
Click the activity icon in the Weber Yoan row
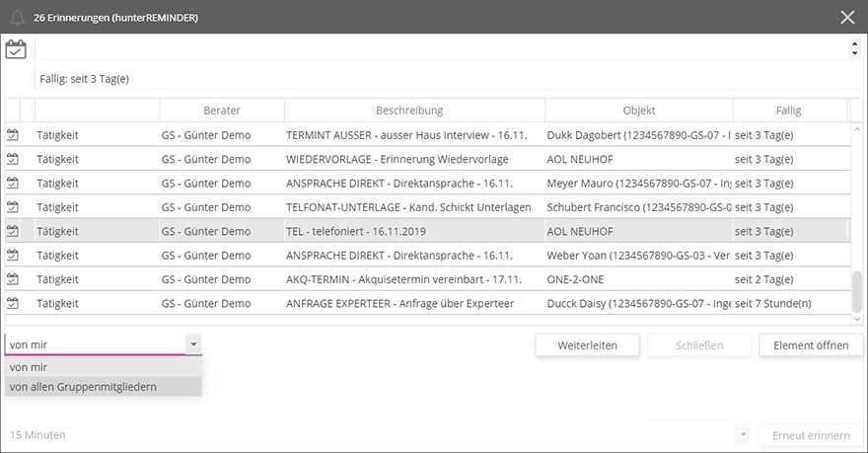12,256
